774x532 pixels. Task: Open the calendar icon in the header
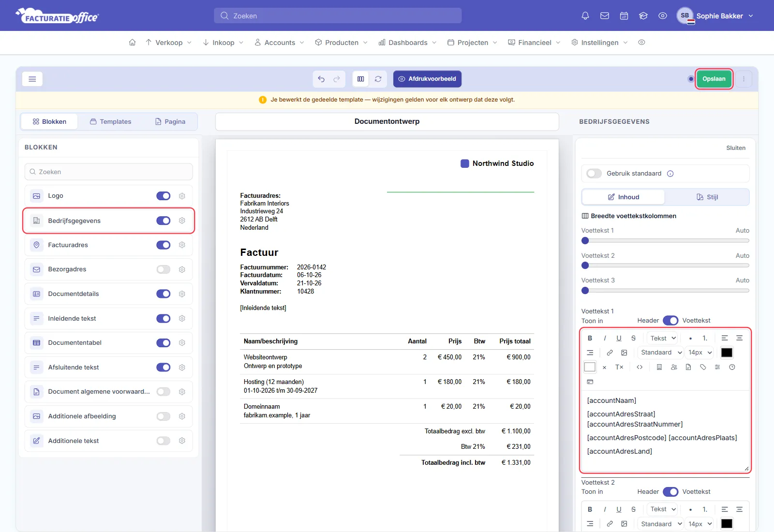[624, 15]
